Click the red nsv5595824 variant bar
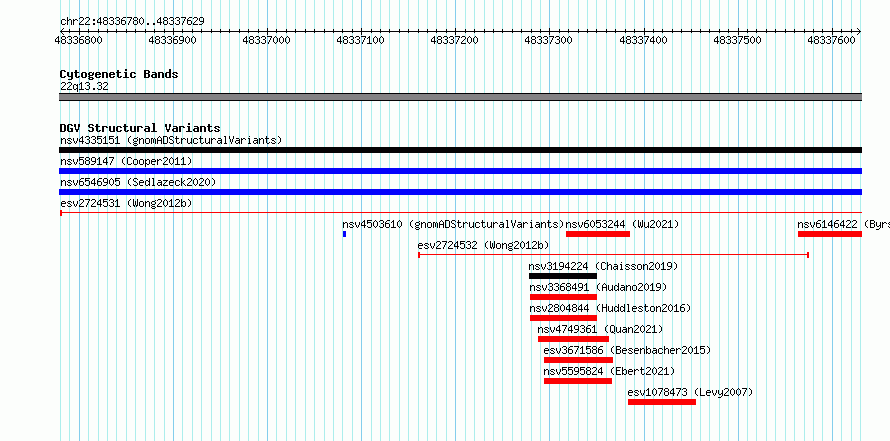Image resolution: width=890 pixels, height=441 pixels. (x=578, y=381)
